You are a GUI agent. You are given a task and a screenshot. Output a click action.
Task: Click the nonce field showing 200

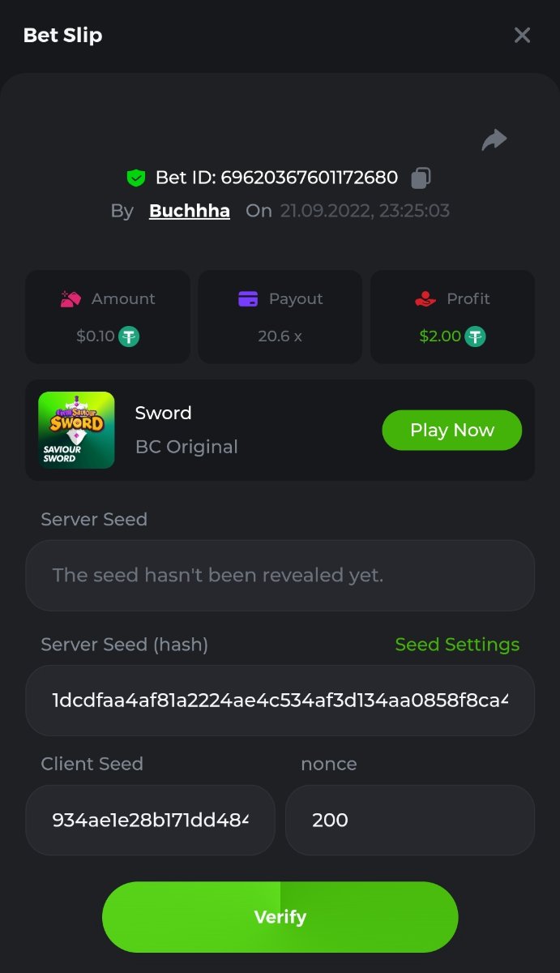[x=409, y=820]
